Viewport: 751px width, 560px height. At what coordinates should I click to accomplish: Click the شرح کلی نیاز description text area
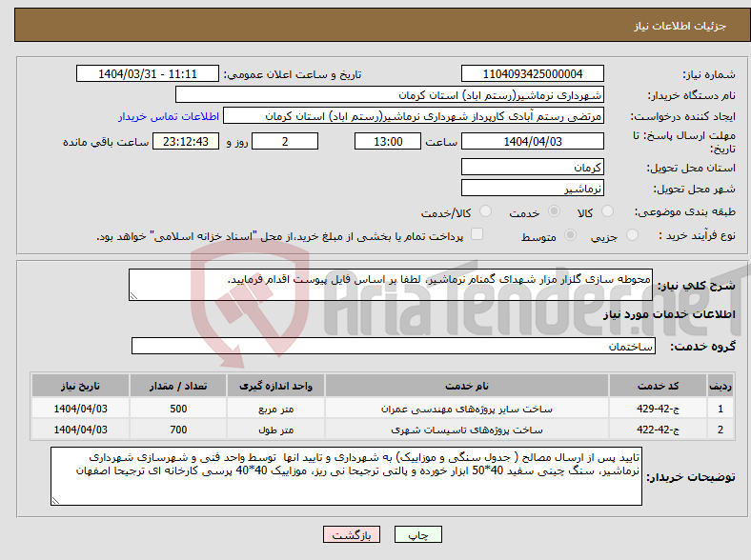391,285
